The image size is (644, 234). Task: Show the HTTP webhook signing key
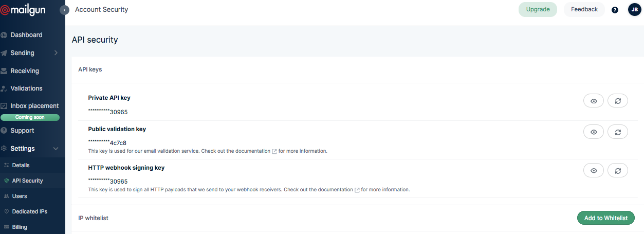tap(594, 171)
